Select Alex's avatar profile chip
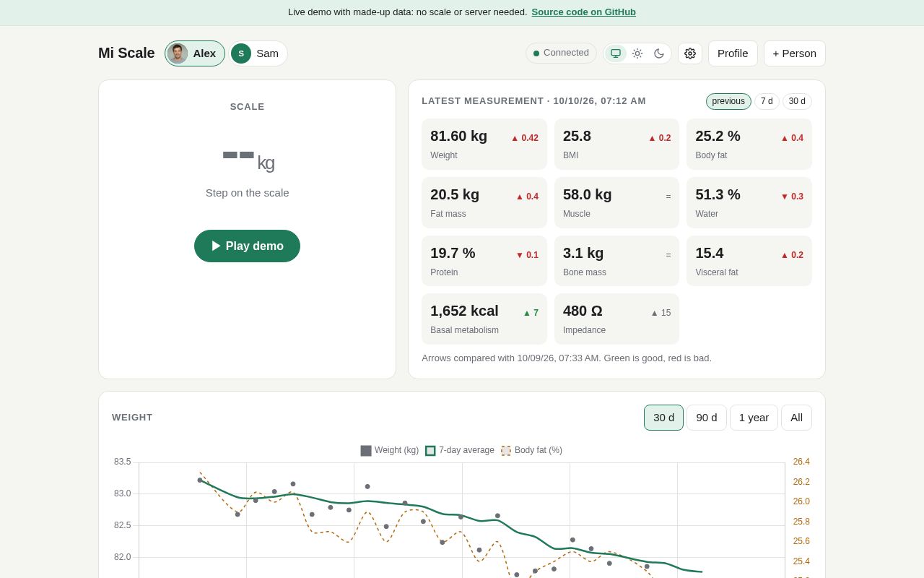This screenshot has width=924, height=578. click(x=195, y=53)
